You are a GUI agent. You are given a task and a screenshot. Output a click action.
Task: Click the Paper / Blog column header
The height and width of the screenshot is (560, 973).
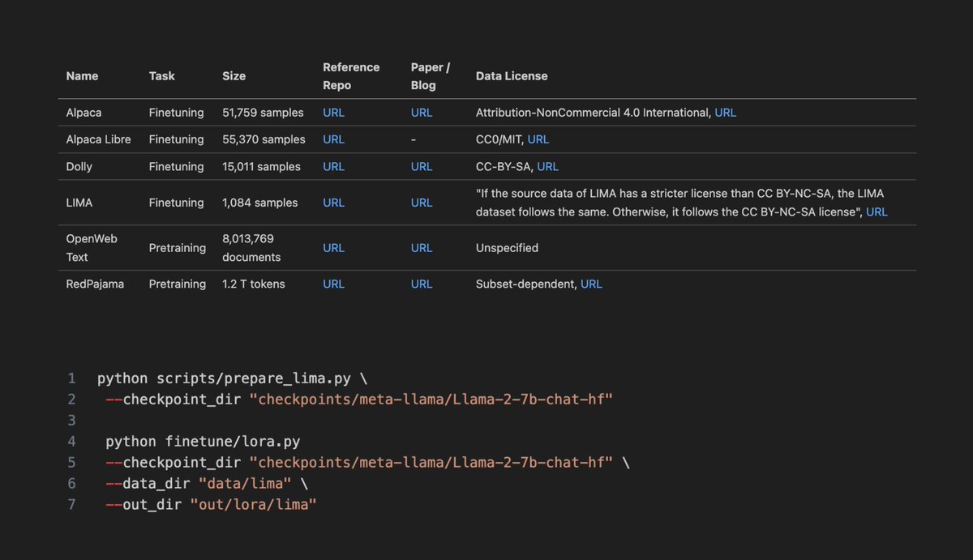coord(431,76)
